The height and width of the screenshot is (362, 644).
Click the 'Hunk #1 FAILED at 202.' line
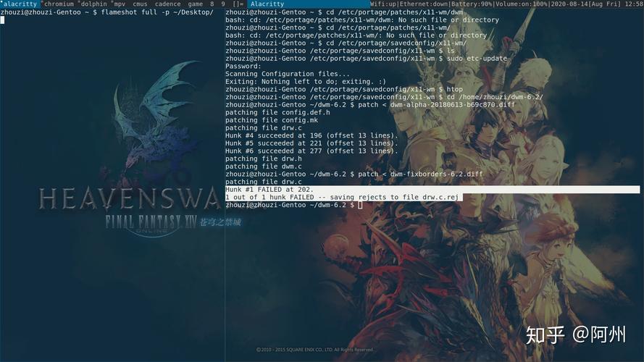(x=269, y=190)
